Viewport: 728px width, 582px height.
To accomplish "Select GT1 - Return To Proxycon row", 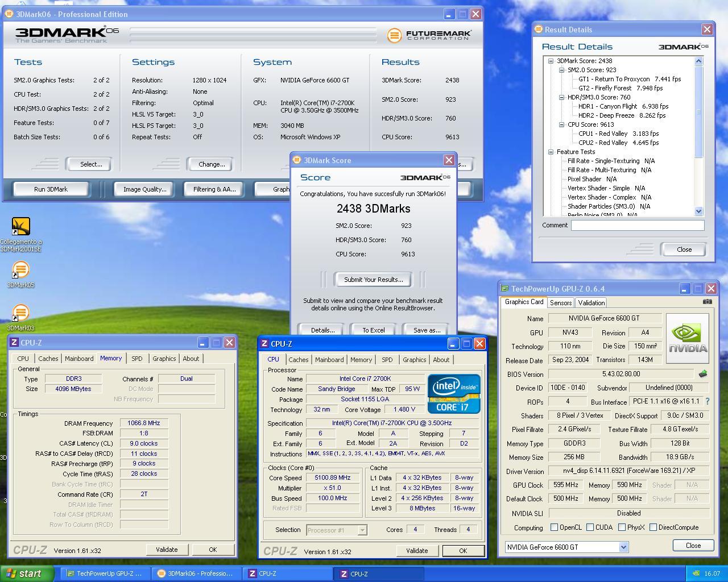I will (629, 79).
